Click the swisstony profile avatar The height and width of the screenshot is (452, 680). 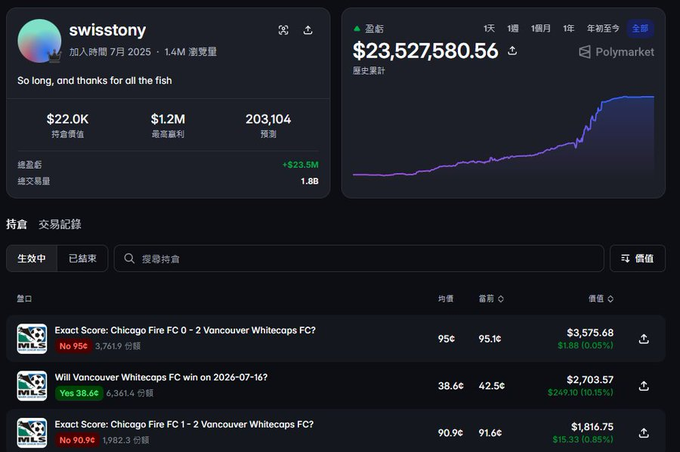tap(39, 41)
